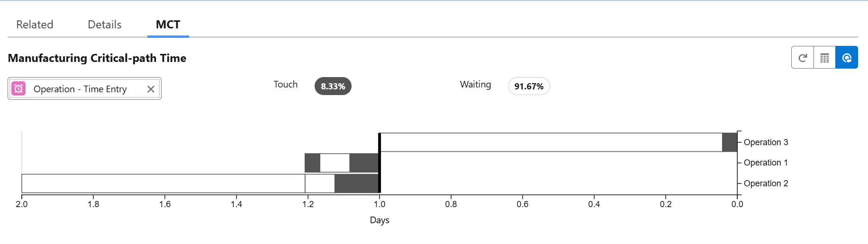
Task: Click the dark touch segment of Operation 3
Action: tap(730, 142)
